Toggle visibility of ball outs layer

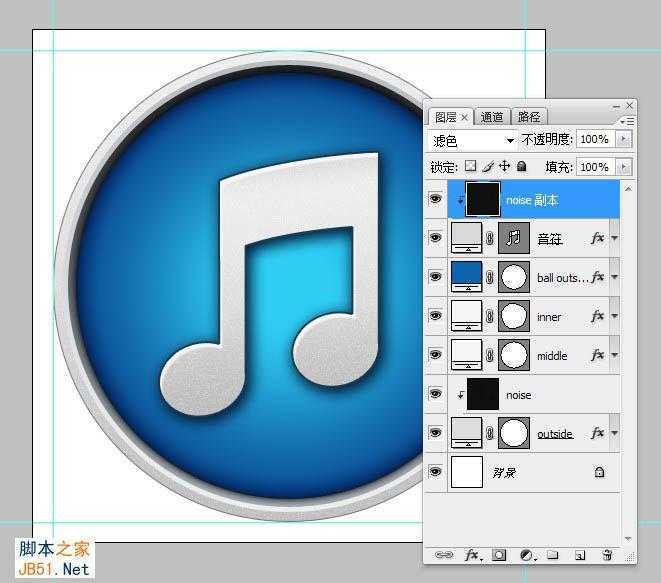[x=435, y=277]
